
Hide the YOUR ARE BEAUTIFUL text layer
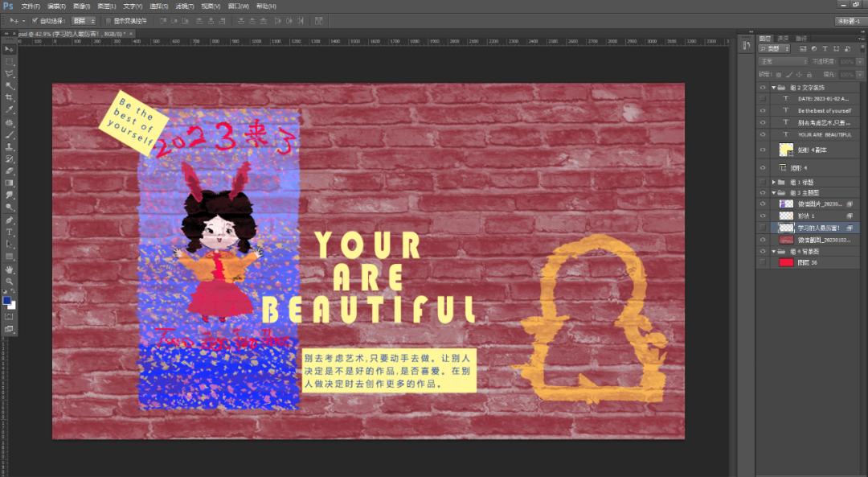pyautogui.click(x=764, y=134)
